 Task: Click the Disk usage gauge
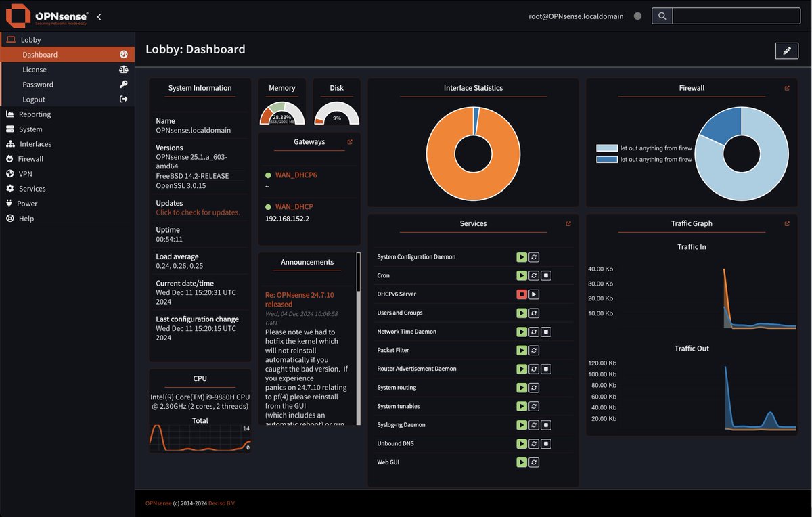click(336, 113)
